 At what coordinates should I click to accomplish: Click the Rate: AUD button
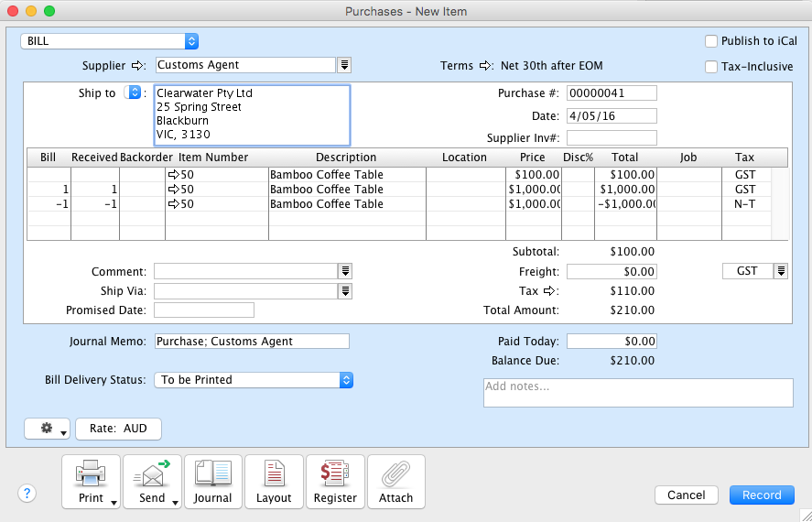pos(119,429)
